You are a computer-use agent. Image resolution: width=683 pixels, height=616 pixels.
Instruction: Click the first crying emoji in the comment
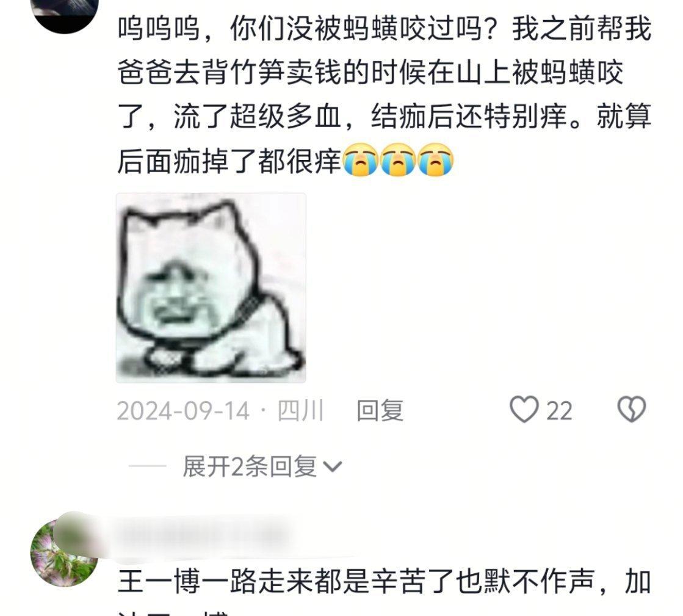pyautogui.click(x=360, y=159)
